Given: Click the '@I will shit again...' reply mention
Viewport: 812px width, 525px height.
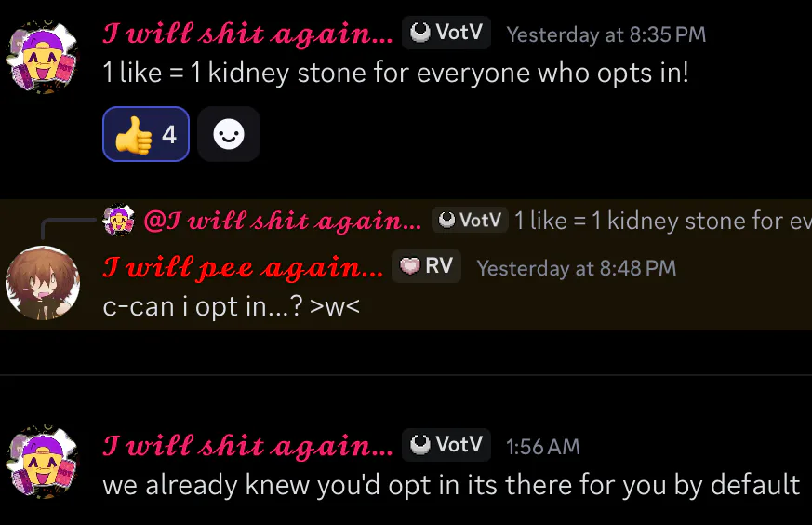Looking at the screenshot, I should tap(283, 222).
